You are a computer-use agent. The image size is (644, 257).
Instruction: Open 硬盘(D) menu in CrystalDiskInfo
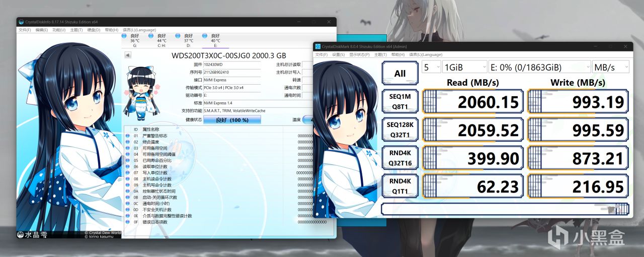point(94,30)
